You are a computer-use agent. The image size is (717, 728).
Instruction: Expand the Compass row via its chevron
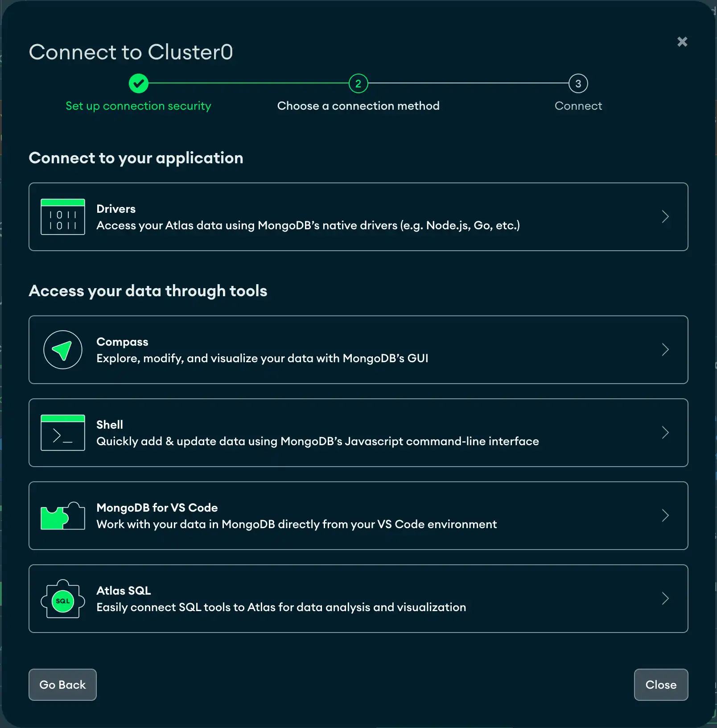coord(666,349)
